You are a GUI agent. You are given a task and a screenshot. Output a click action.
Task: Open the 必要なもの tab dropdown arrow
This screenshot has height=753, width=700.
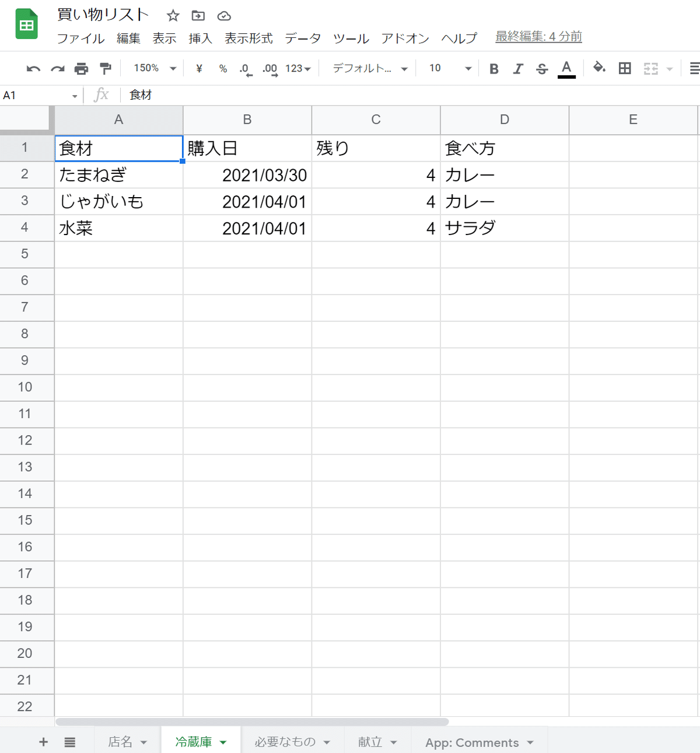pyautogui.click(x=327, y=743)
